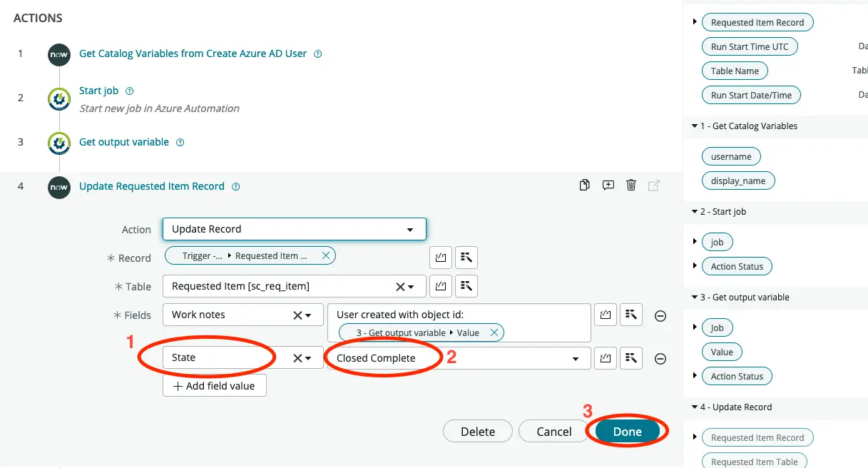Click the Add field value button
Screen dimensions: 868x468
click(x=214, y=385)
